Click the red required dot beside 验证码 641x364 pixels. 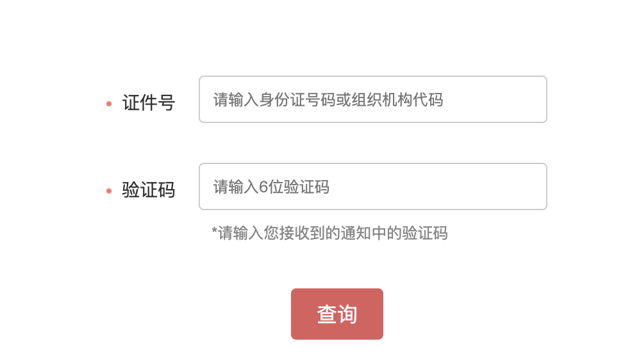109,190
